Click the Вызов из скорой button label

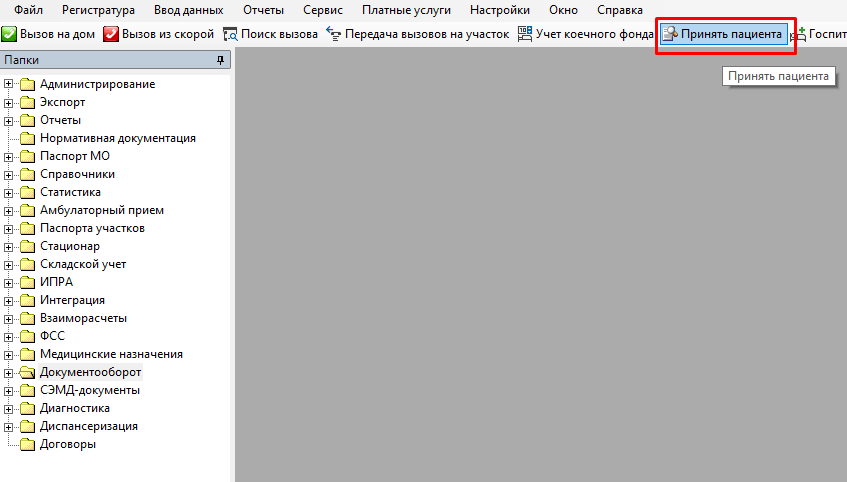point(168,34)
